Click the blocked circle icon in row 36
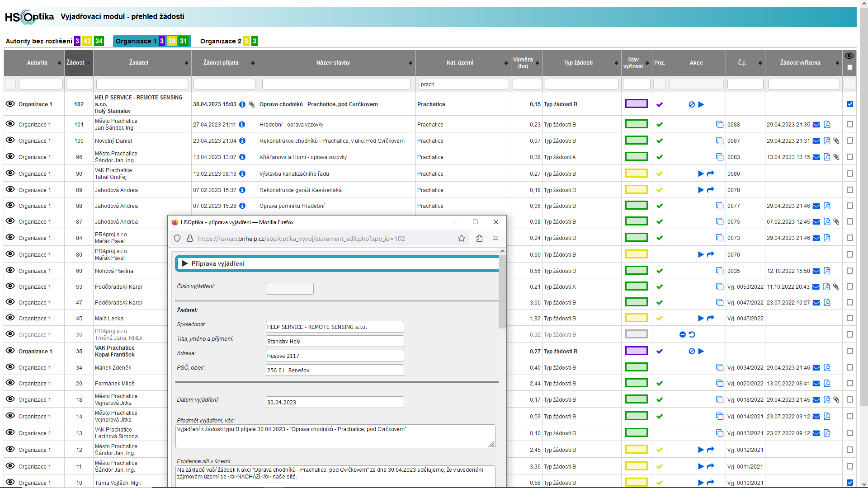The width and height of the screenshot is (868, 488). click(x=683, y=335)
